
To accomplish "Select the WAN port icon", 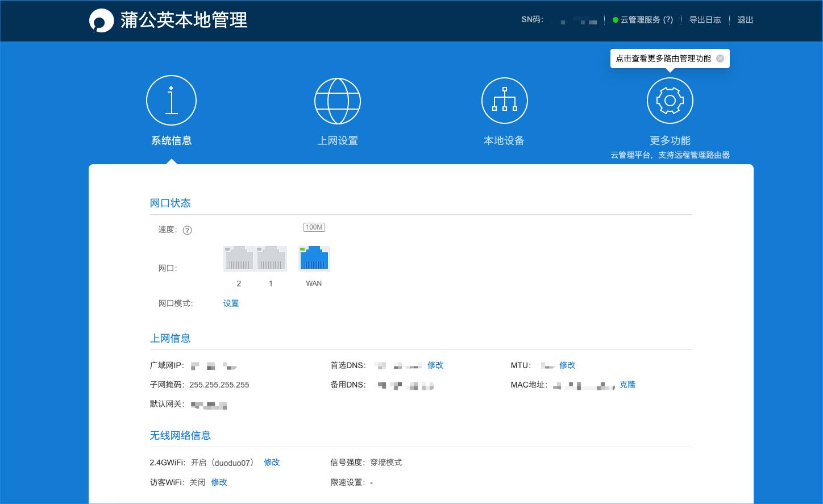I will click(314, 258).
